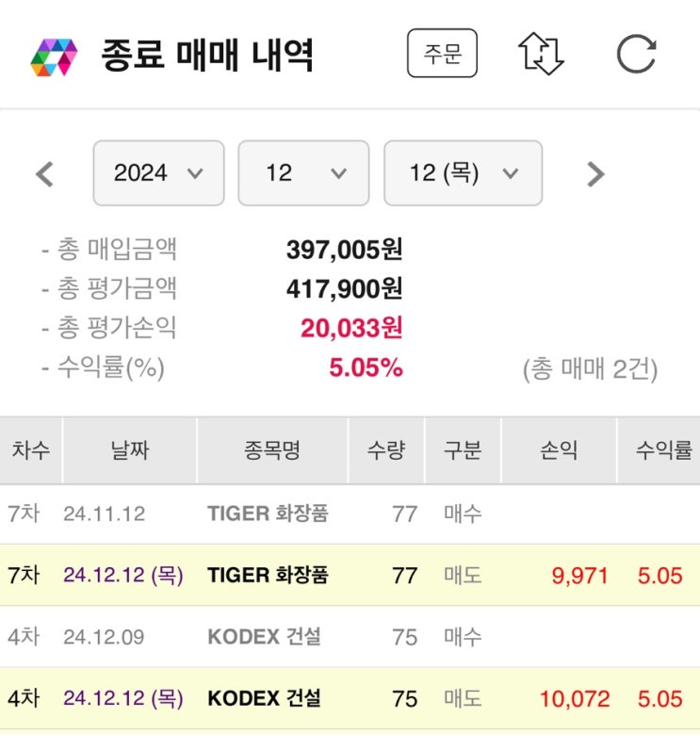Click the 수량 column header
This screenshot has height=750, width=700.
pos(386,450)
